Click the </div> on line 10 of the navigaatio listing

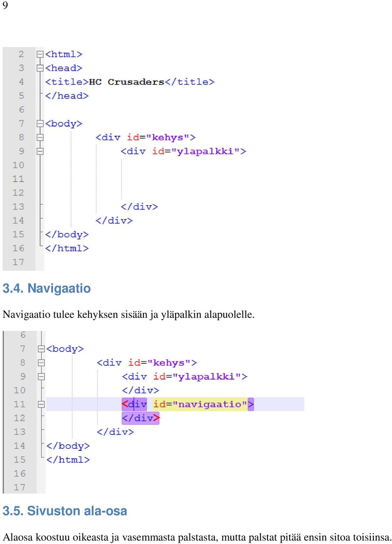tap(140, 391)
